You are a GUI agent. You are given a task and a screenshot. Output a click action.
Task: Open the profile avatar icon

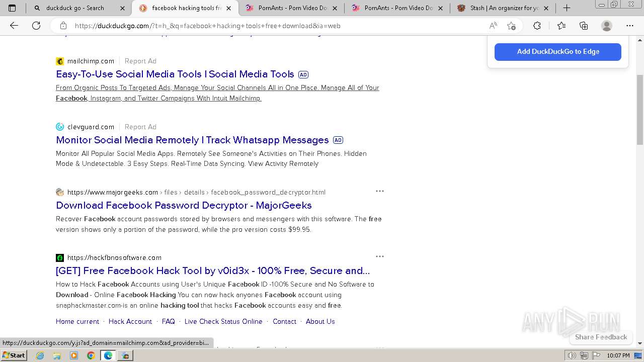607,26
